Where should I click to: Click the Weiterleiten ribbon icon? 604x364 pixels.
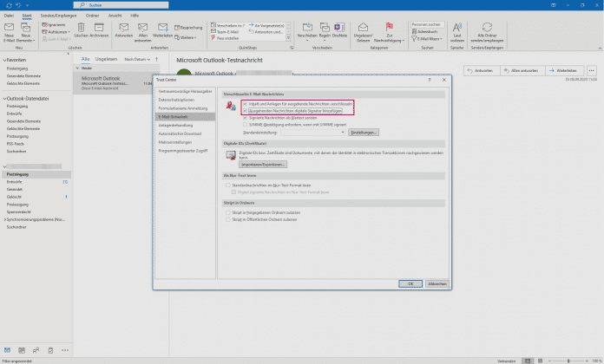point(163,30)
